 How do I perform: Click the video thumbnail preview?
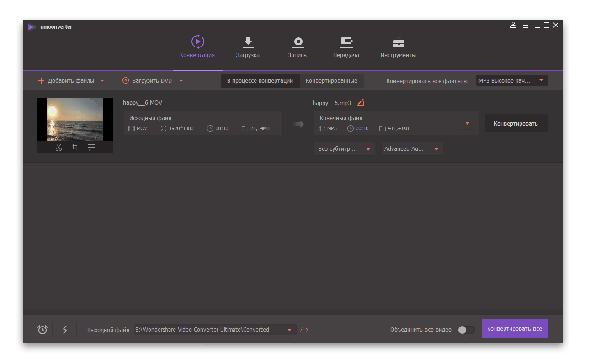coord(75,119)
